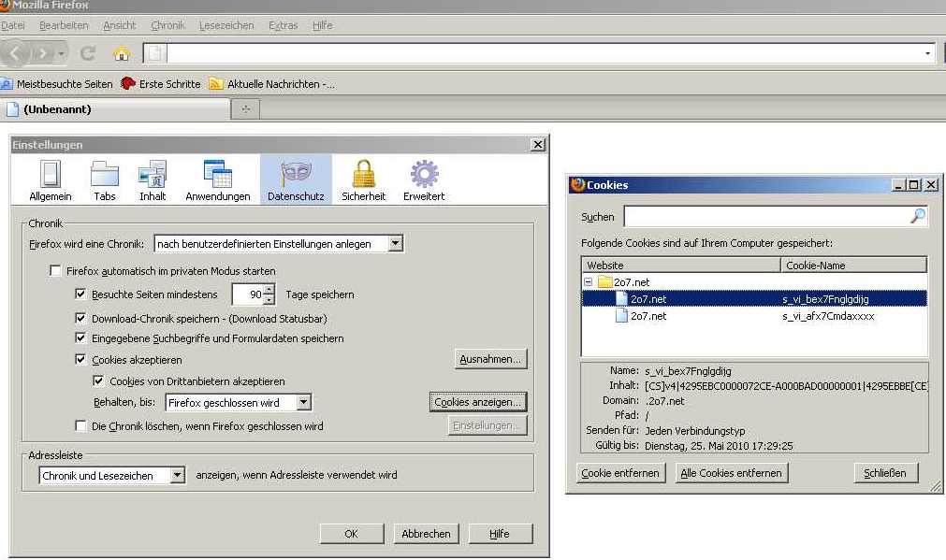This screenshot has height=560, width=946.
Task: Open a new tab with plus button
Action: tap(246, 109)
